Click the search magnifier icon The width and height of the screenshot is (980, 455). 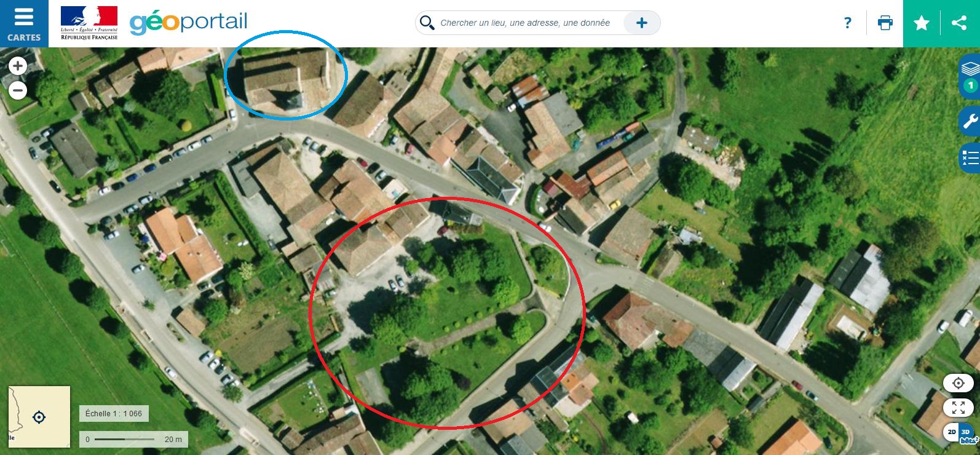[x=427, y=23]
